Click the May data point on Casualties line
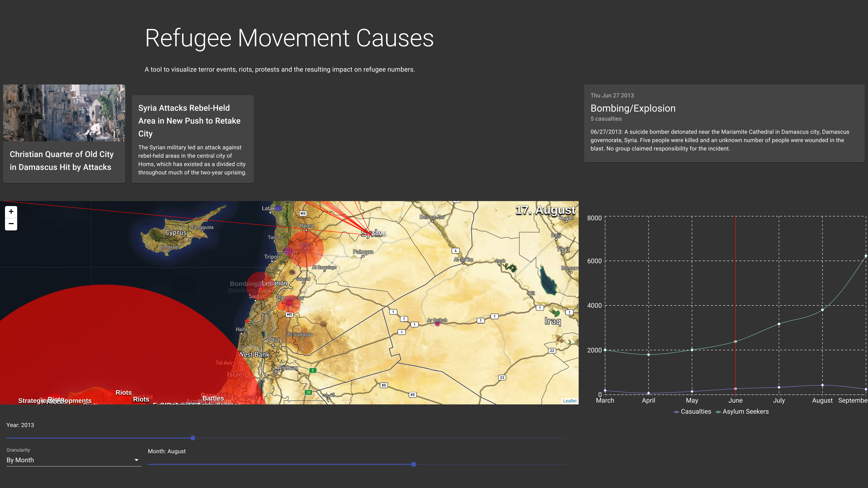Image resolution: width=868 pixels, height=488 pixels. pyautogui.click(x=692, y=391)
